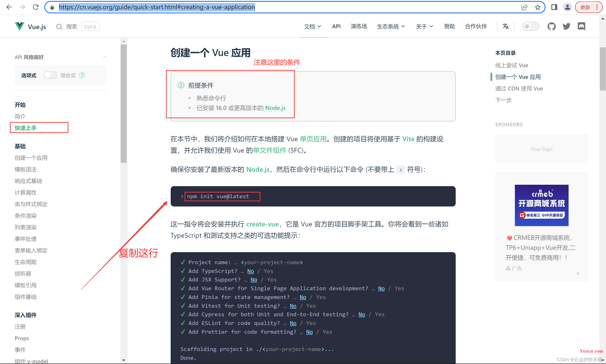Show API style preference help

(82, 75)
